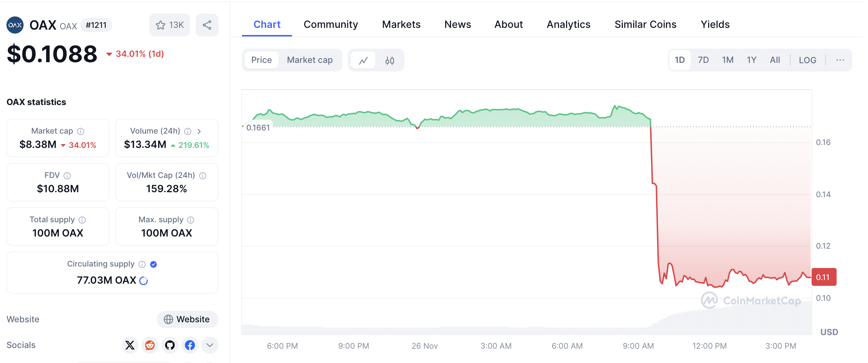The image size is (868, 363).
Task: Click the circulating supply progress ring
Action: (143, 281)
